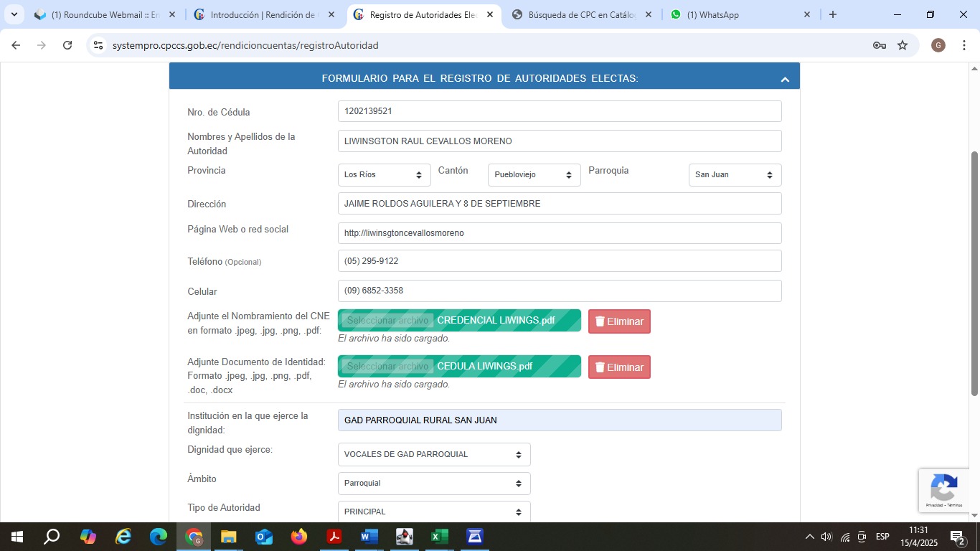Open the password manager key icon

(x=879, y=45)
